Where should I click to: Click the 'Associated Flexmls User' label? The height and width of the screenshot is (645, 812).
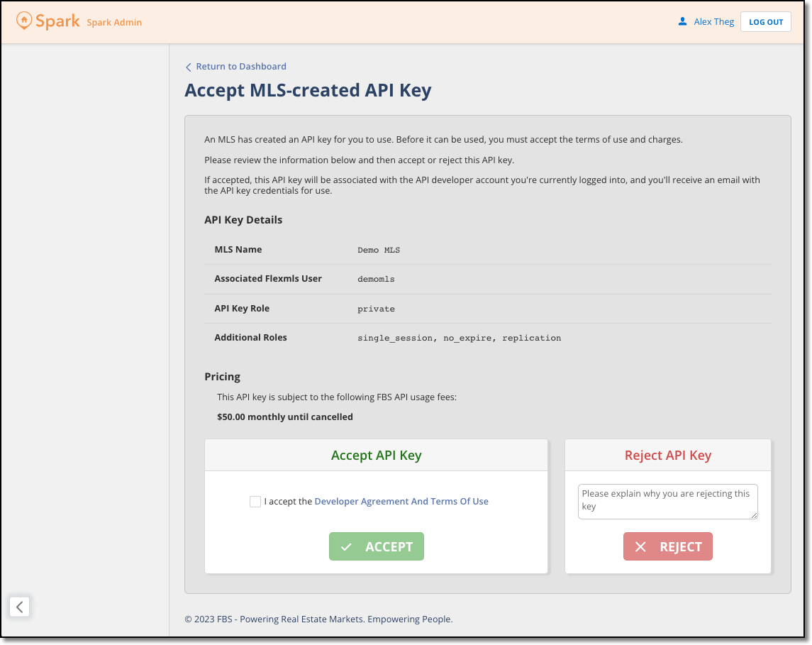pos(268,279)
